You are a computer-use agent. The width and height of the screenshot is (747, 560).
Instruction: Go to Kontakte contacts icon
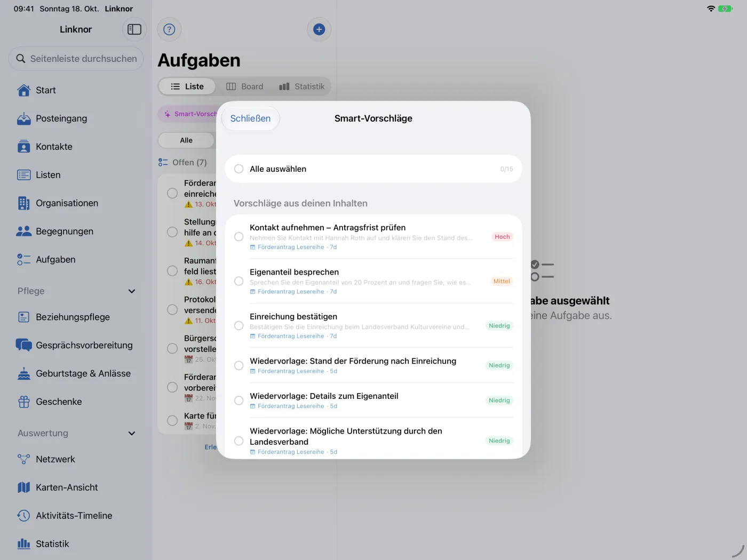coord(24,147)
